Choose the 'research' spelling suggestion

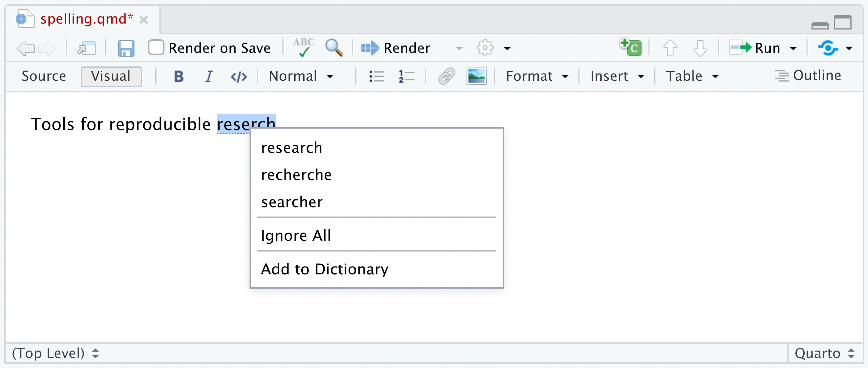(292, 148)
